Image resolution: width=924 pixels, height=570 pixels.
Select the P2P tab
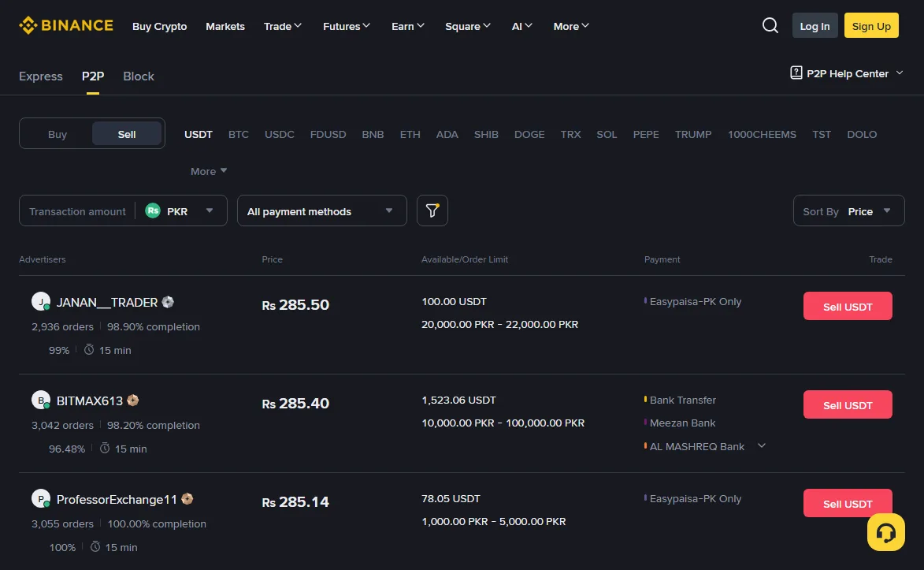coord(93,76)
